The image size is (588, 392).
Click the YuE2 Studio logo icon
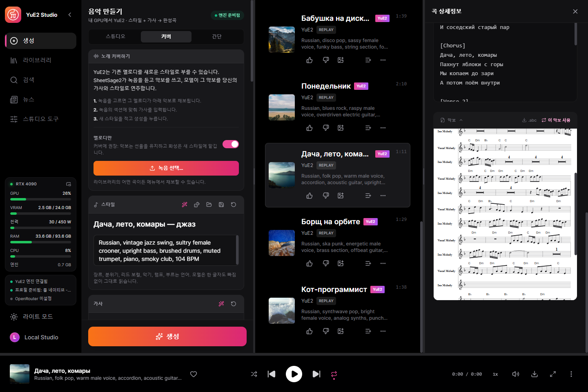pos(13,15)
